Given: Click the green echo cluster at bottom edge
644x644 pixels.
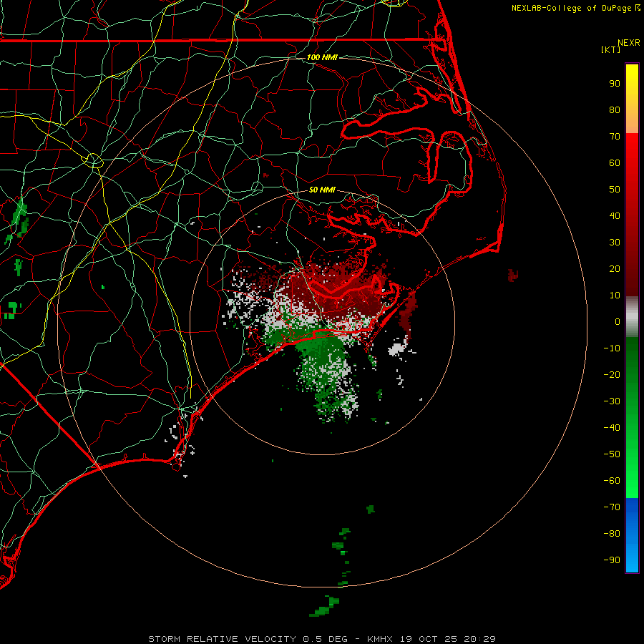Looking at the screenshot, I should pyautogui.click(x=323, y=607).
